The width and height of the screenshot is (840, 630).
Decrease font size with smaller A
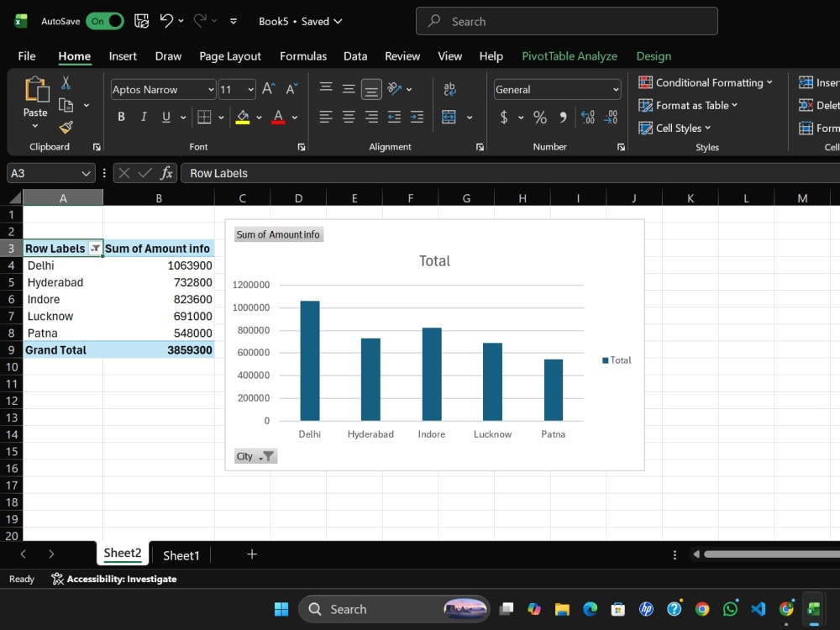(x=292, y=89)
